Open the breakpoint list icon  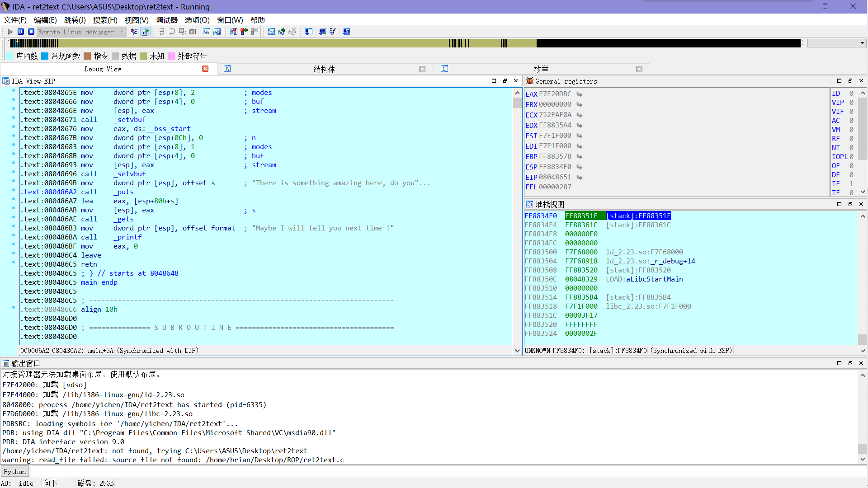[x=234, y=32]
